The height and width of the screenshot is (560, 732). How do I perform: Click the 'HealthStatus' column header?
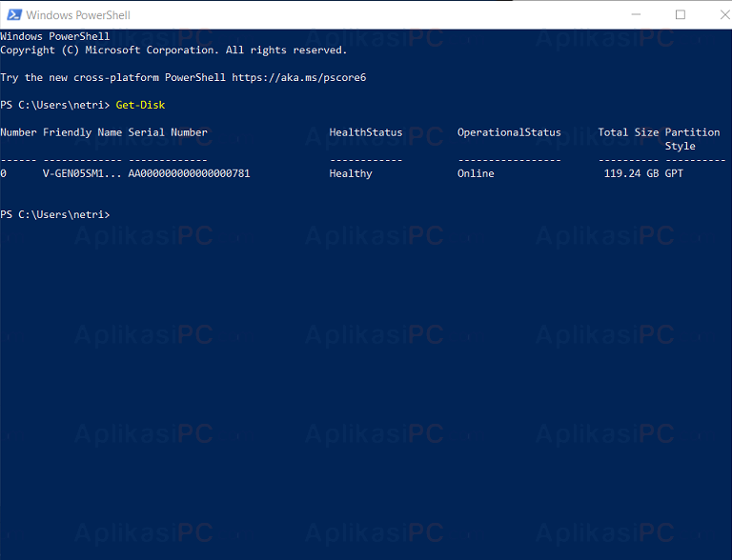pos(366,132)
